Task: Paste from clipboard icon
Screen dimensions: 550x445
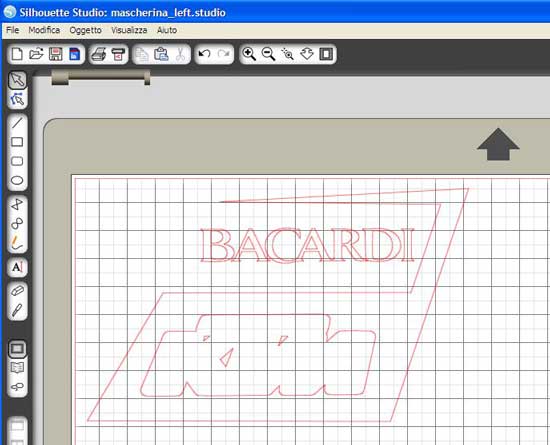Action: click(x=161, y=54)
